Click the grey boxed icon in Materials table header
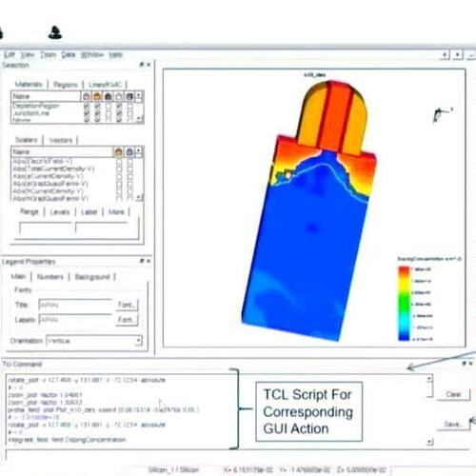 (129, 96)
